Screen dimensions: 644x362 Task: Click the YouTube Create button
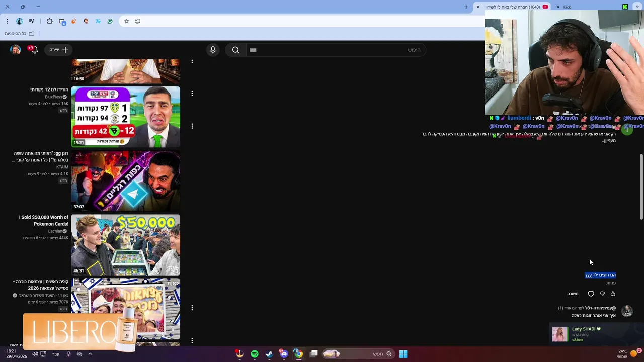pos(58,50)
